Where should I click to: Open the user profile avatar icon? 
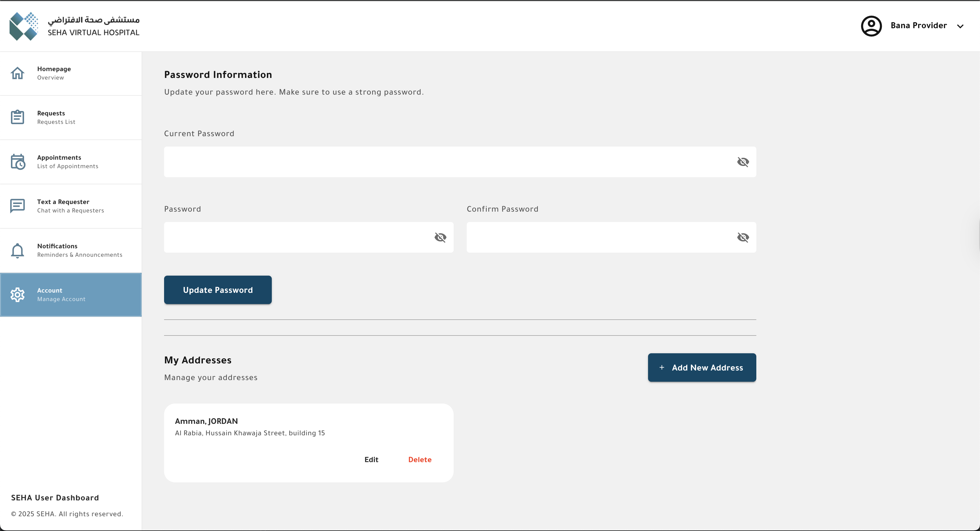871,26
